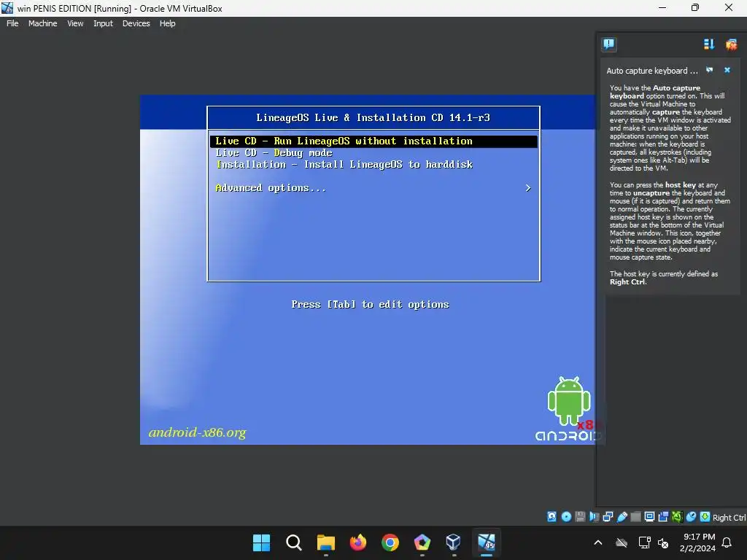Dismiss the Auto capture keyboard notification

(x=727, y=70)
